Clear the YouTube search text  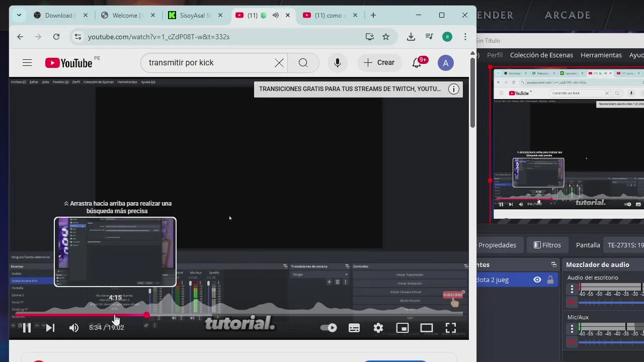click(x=279, y=63)
